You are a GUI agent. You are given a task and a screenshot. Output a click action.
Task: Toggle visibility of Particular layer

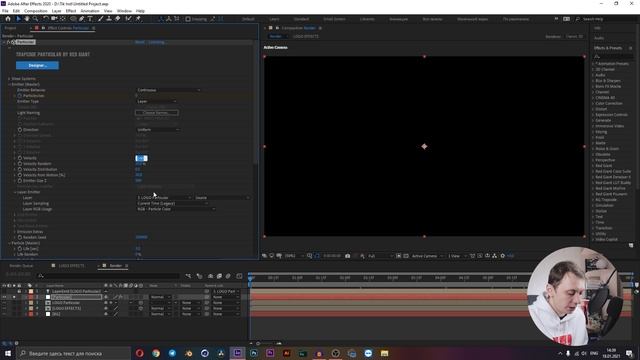(4, 297)
